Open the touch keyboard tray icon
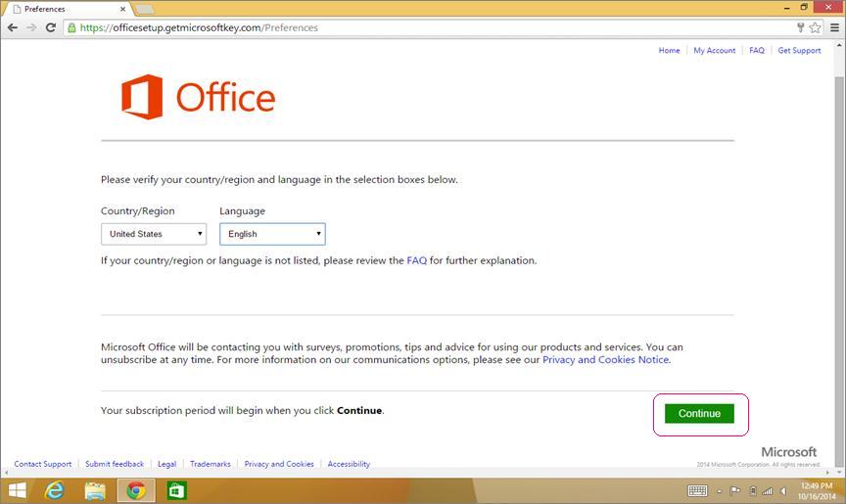Image resolution: width=846 pixels, height=504 pixels. pyautogui.click(x=697, y=490)
